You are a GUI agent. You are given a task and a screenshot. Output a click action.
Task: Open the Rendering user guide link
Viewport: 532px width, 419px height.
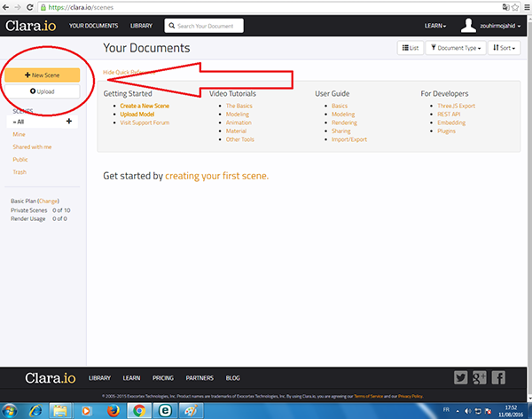(344, 123)
